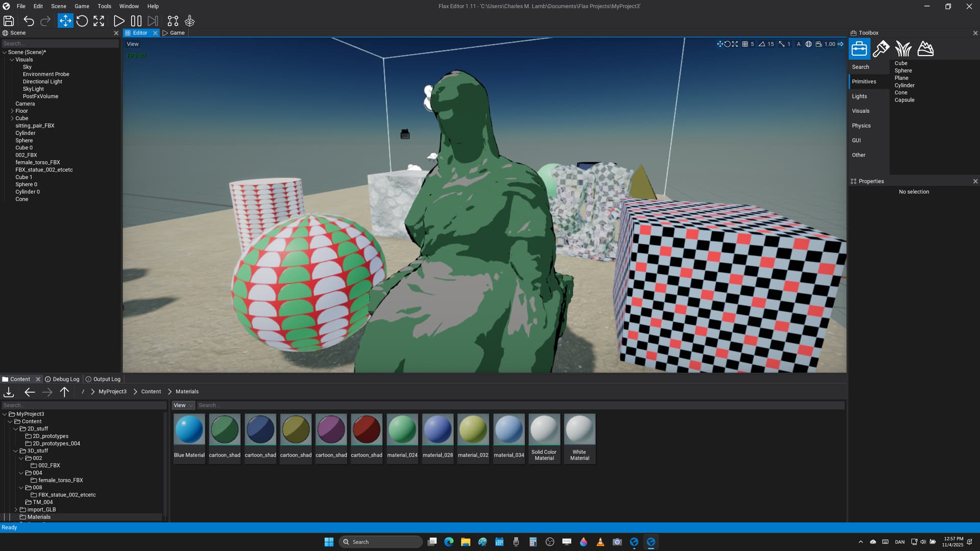Click the cook and run icon
The height and width of the screenshot is (551, 980).
coord(190,21)
